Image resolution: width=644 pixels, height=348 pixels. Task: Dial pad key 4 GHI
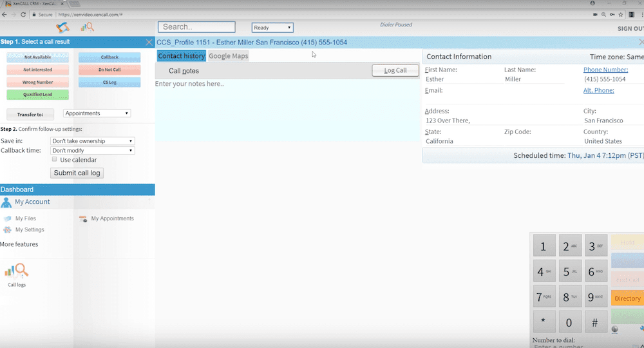pos(544,271)
